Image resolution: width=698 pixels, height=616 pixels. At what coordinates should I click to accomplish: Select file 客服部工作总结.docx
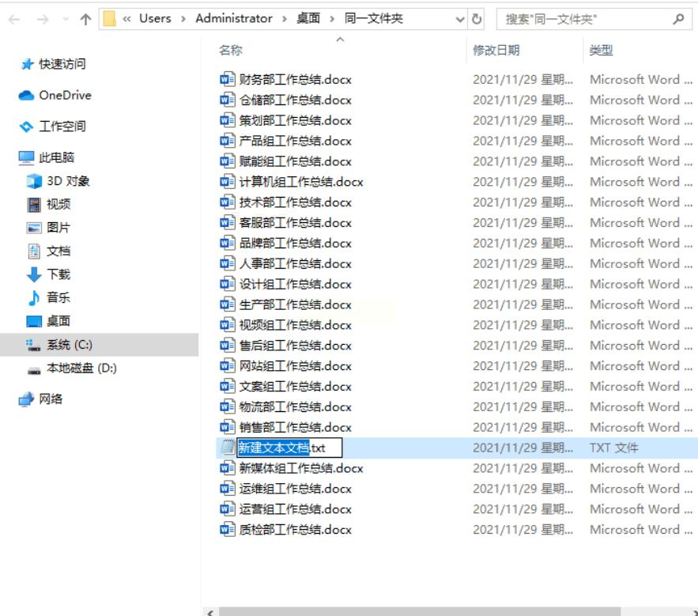click(x=295, y=223)
